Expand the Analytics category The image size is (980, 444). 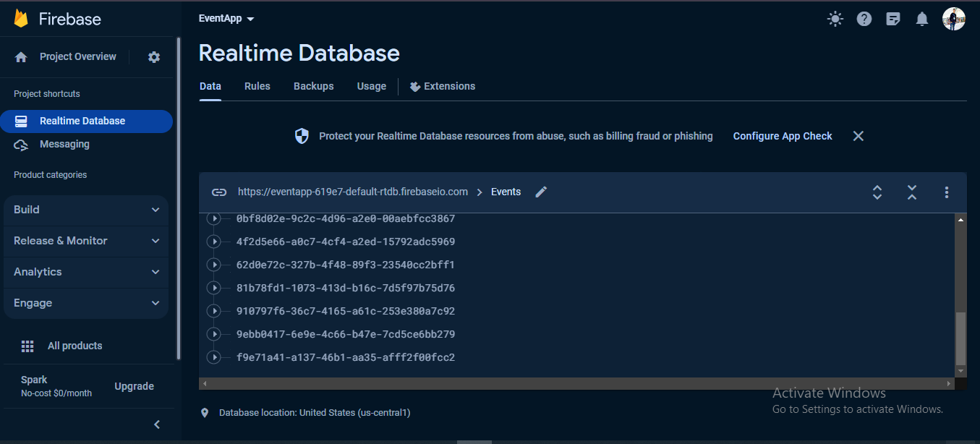pos(87,272)
